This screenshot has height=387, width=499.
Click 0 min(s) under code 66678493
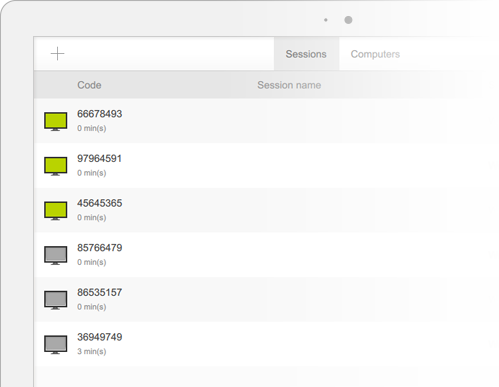(x=92, y=128)
